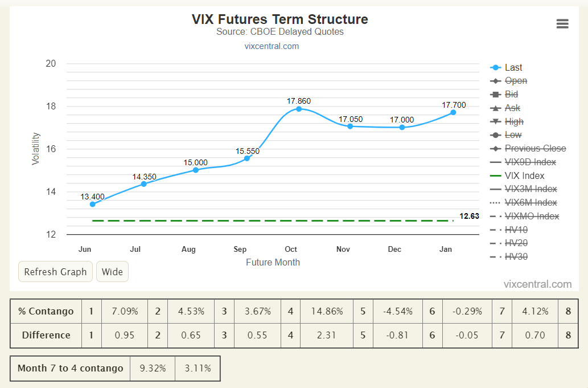Enable the Bid series legend entry

[511, 95]
